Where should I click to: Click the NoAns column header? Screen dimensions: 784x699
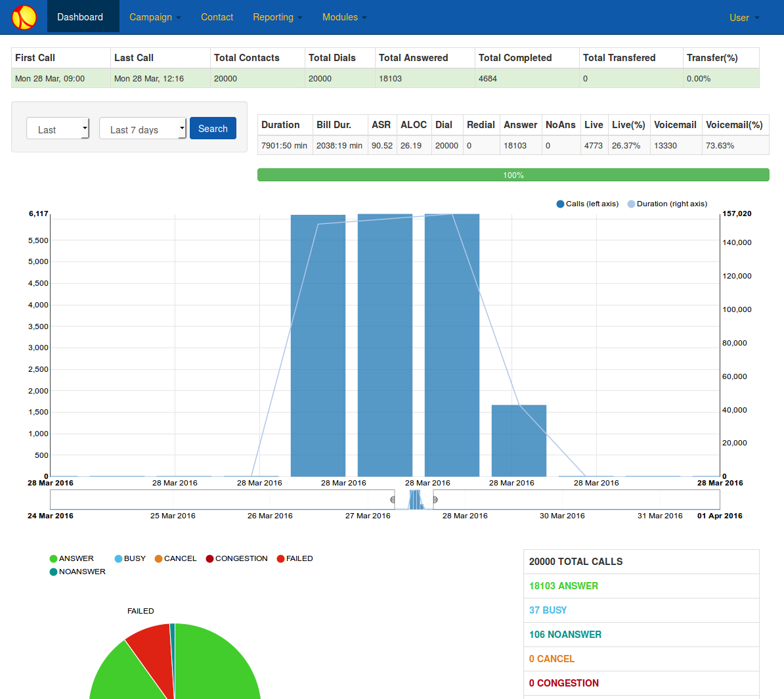(561, 125)
